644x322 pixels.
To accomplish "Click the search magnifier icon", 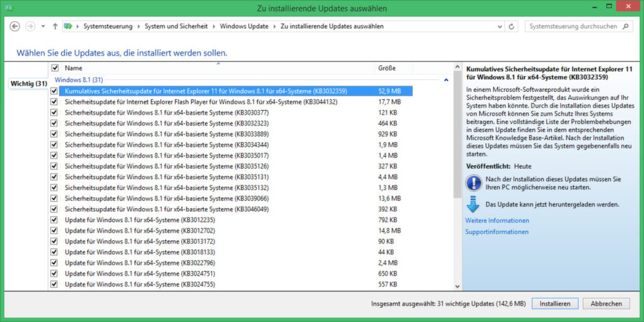I will tap(625, 26).
